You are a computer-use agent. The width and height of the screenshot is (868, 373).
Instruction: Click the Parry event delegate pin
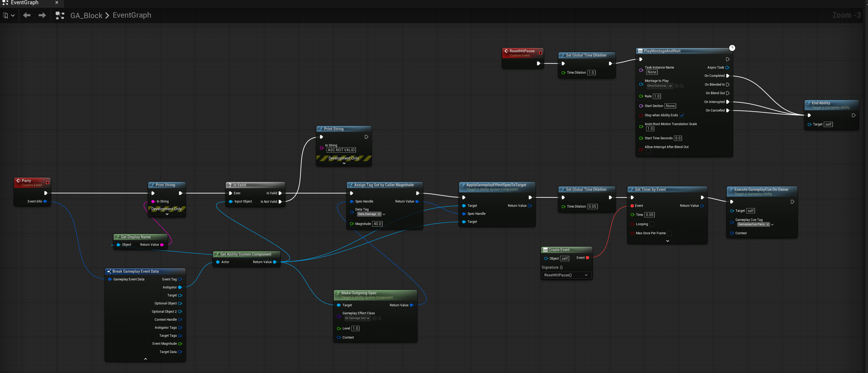pyautogui.click(x=47, y=183)
